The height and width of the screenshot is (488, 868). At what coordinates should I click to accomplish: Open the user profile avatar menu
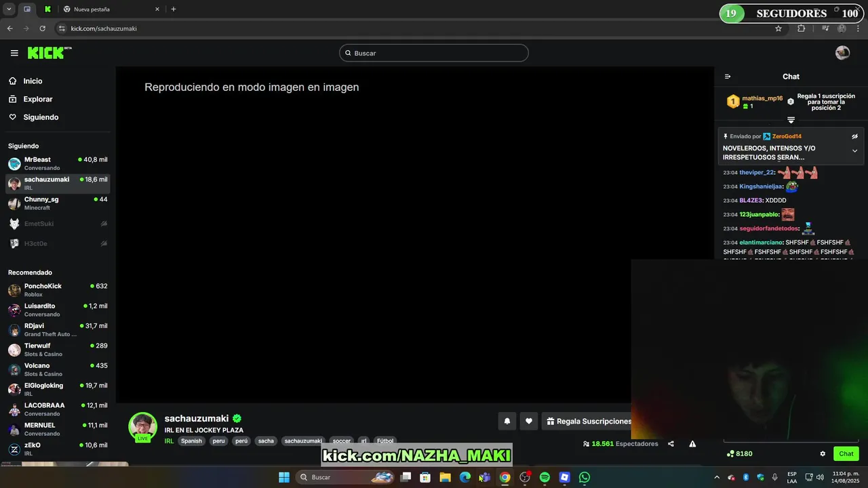pos(842,53)
